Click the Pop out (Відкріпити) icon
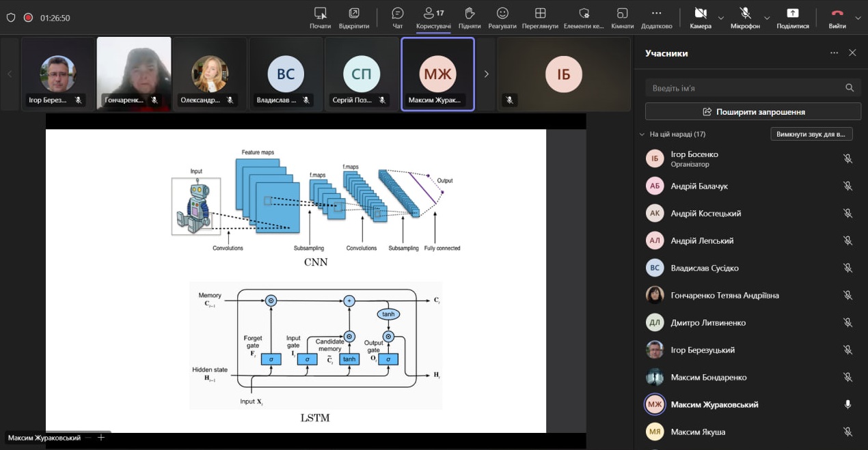Viewport: 868px width, 450px height. click(354, 14)
